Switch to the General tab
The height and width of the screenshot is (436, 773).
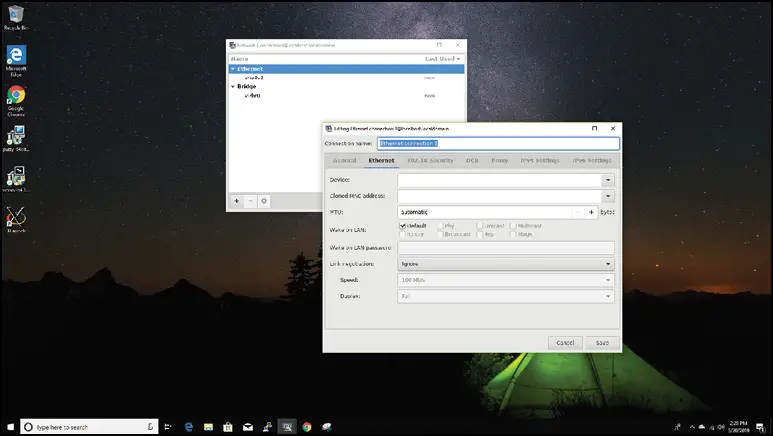click(344, 160)
